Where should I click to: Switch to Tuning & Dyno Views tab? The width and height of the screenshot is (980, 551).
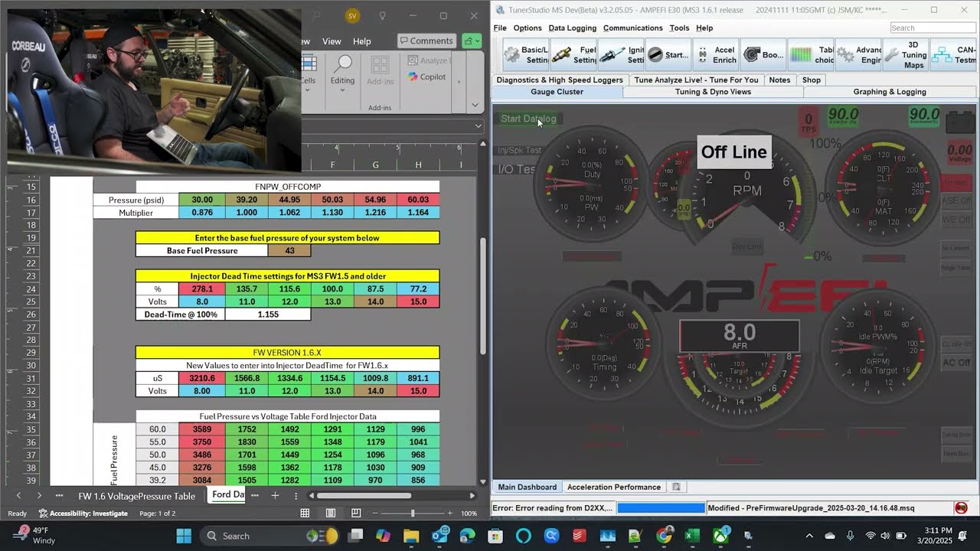point(713,92)
